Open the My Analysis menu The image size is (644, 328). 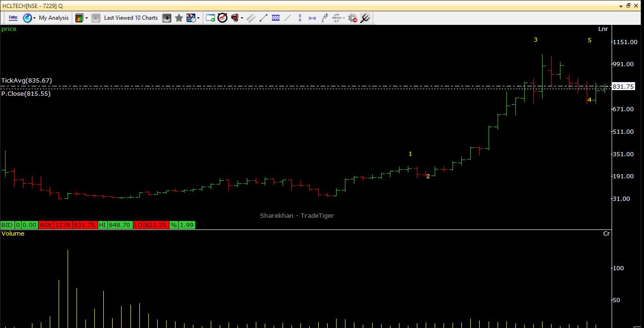pyautogui.click(x=54, y=18)
